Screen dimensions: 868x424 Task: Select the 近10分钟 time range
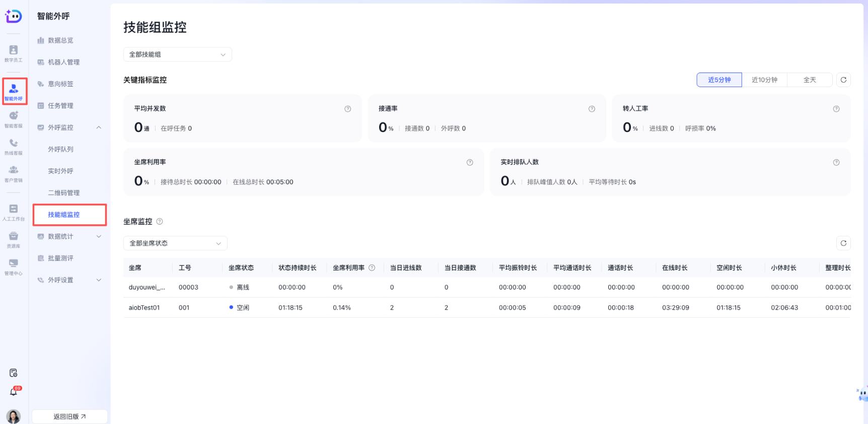(x=764, y=80)
